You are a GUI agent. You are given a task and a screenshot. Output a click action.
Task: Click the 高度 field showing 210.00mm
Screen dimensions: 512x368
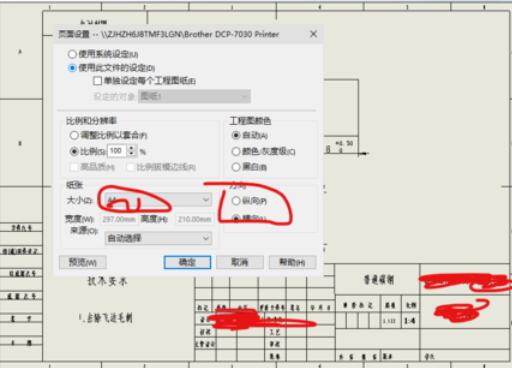(x=194, y=219)
